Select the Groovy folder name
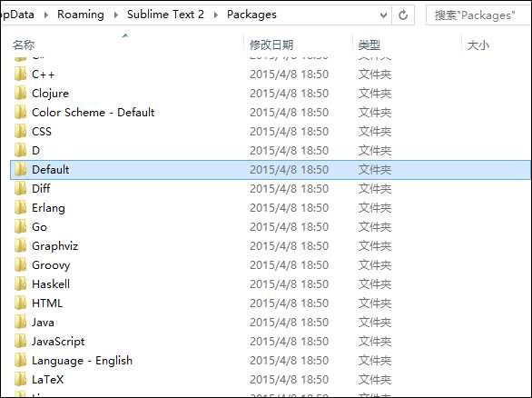 tap(51, 265)
